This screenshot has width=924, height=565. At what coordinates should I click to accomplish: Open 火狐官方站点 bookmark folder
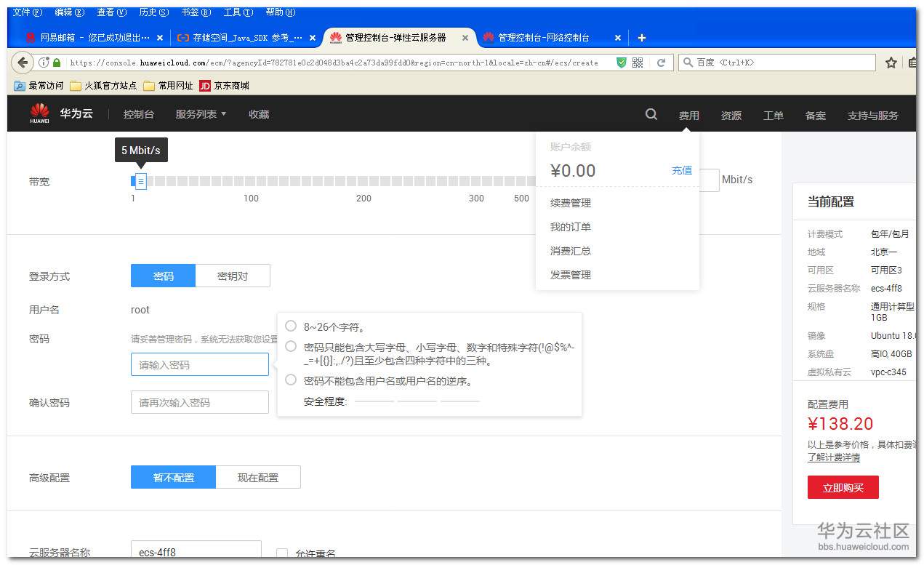point(103,86)
